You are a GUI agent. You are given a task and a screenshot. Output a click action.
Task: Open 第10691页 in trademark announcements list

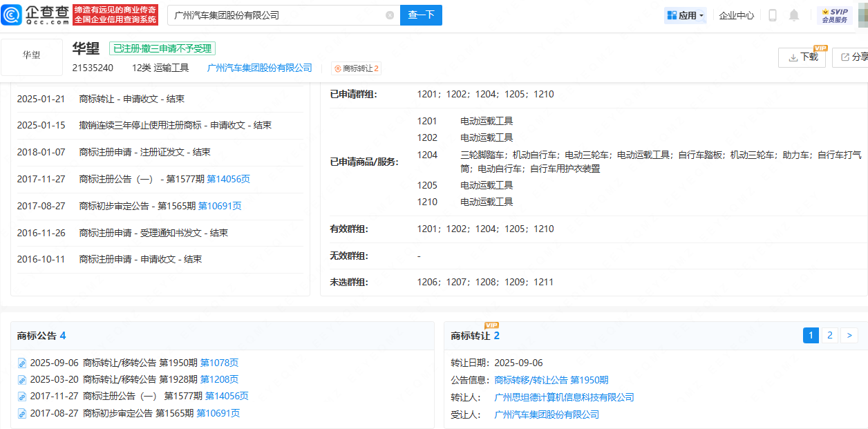pos(218,414)
